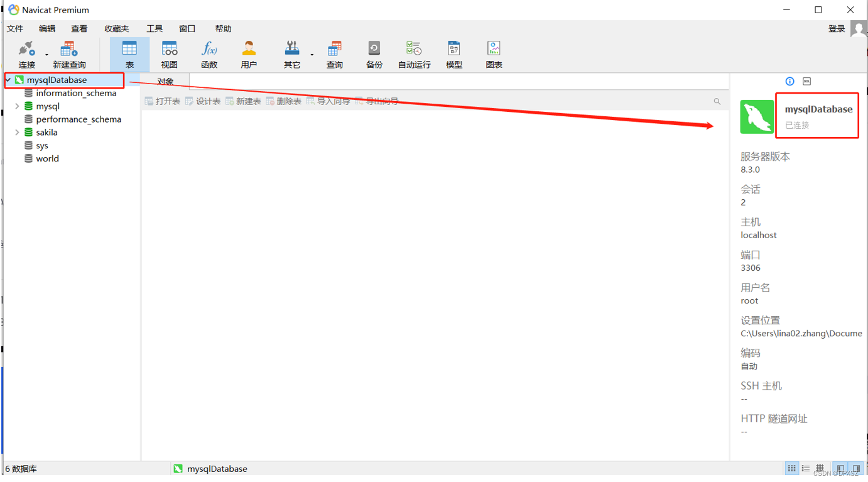
Task: Open the 查询 query toolbar button
Action: [x=335, y=55]
